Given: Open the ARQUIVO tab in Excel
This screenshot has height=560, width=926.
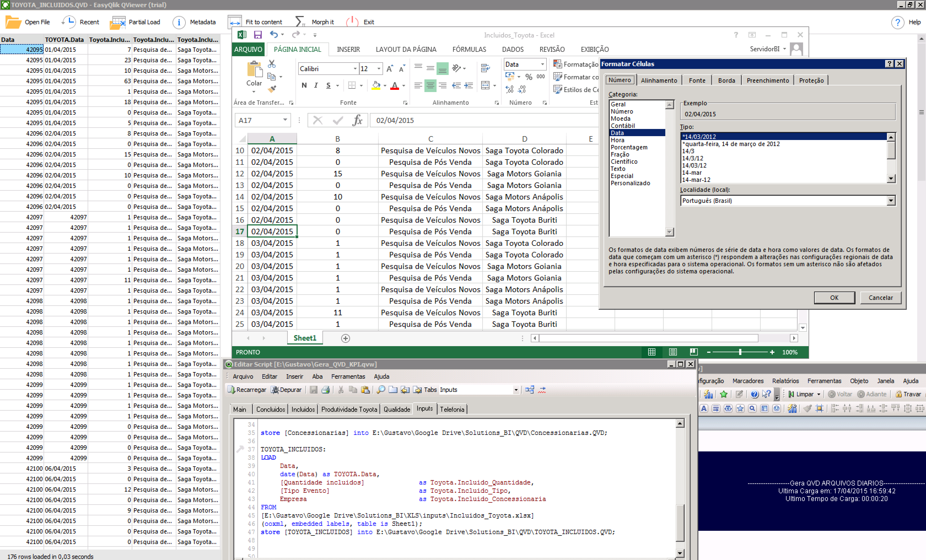Looking at the screenshot, I should click(248, 49).
